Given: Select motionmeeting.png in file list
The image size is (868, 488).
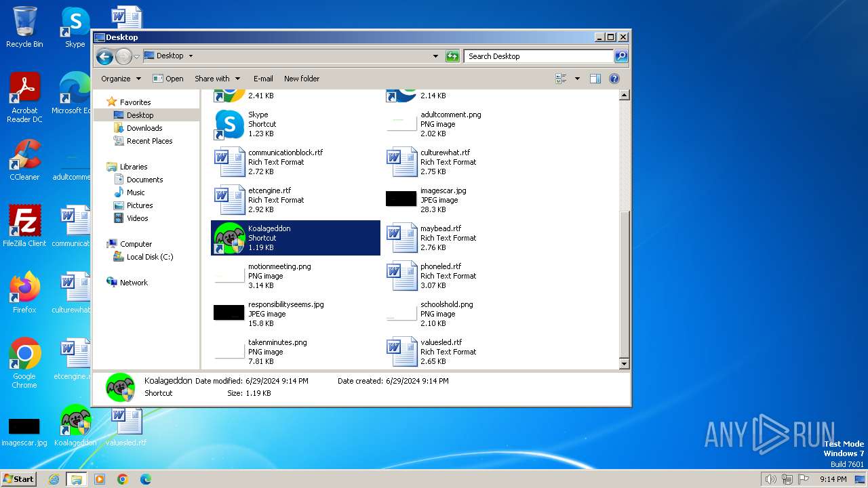Looking at the screenshot, I should [296, 276].
